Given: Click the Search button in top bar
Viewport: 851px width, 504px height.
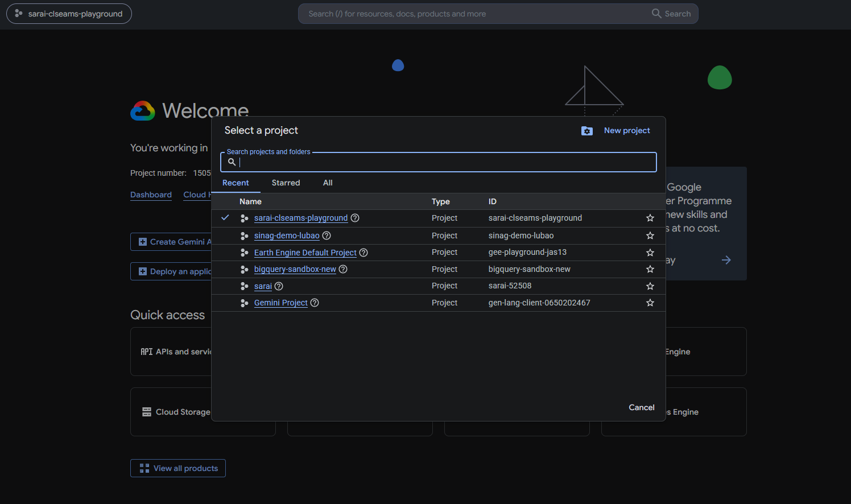Looking at the screenshot, I should click(672, 14).
